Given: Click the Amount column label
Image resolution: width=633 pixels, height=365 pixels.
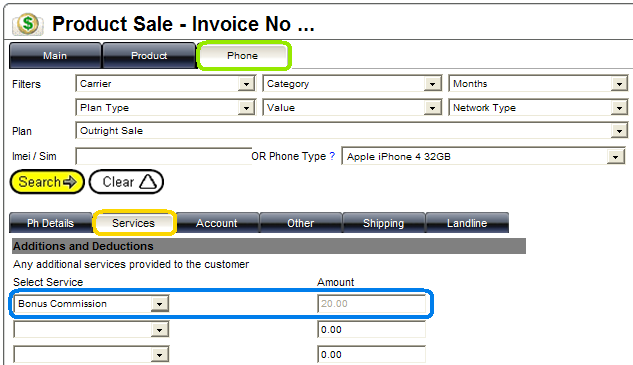Looking at the screenshot, I should point(335,282).
